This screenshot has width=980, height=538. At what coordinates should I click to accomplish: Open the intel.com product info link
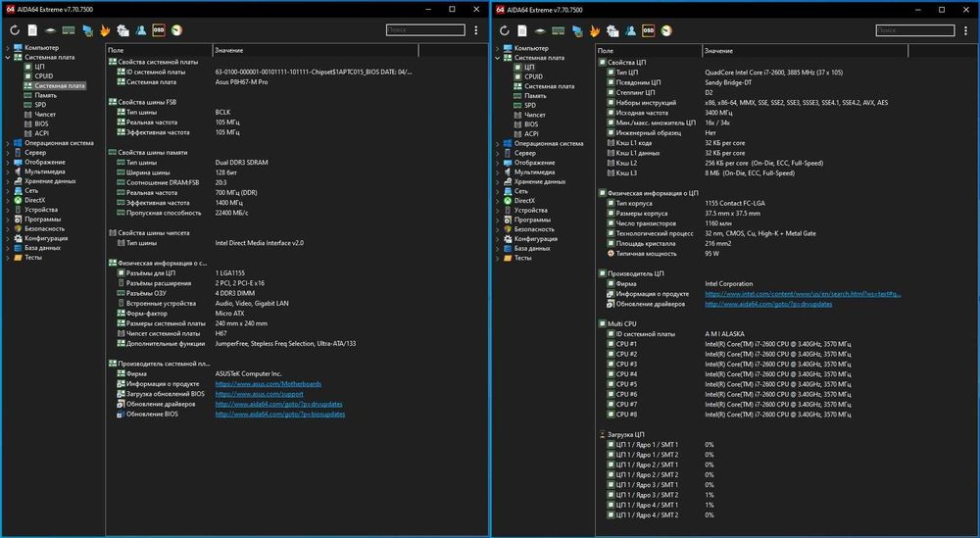(804, 294)
